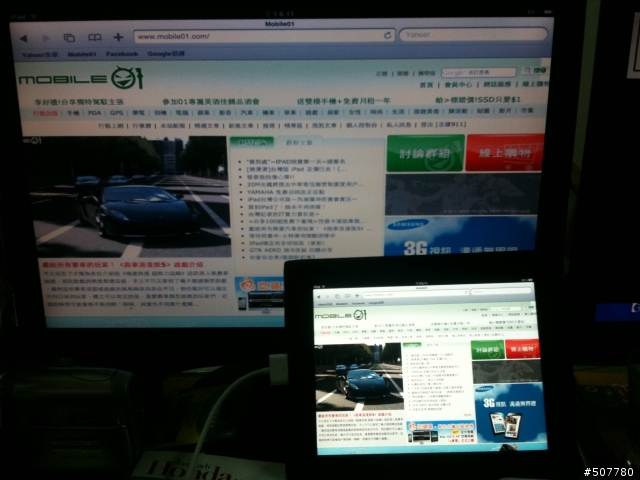Click the 送雙模手機+免費月租一年 promo text
640x480 pixels.
pos(344,100)
